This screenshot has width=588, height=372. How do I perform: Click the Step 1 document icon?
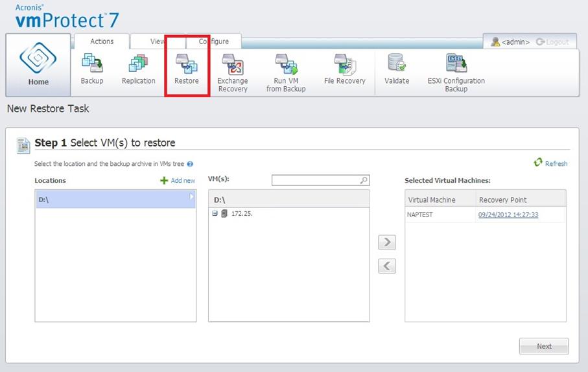coord(23,146)
